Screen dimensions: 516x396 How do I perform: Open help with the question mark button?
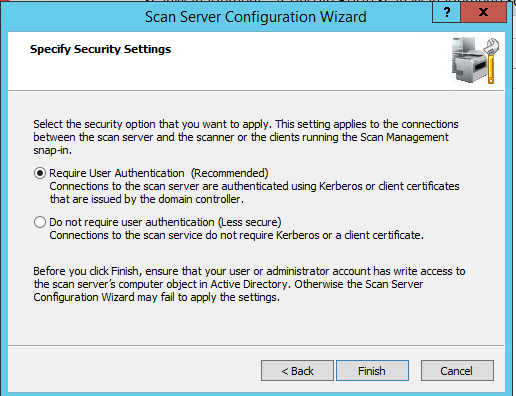tap(446, 12)
